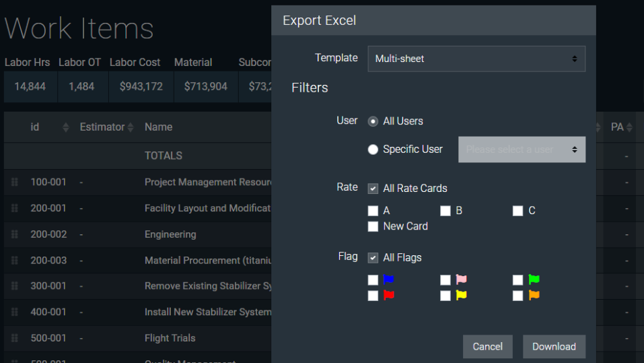Select the Specific User radio button
The image size is (644, 363).
pyautogui.click(x=373, y=150)
